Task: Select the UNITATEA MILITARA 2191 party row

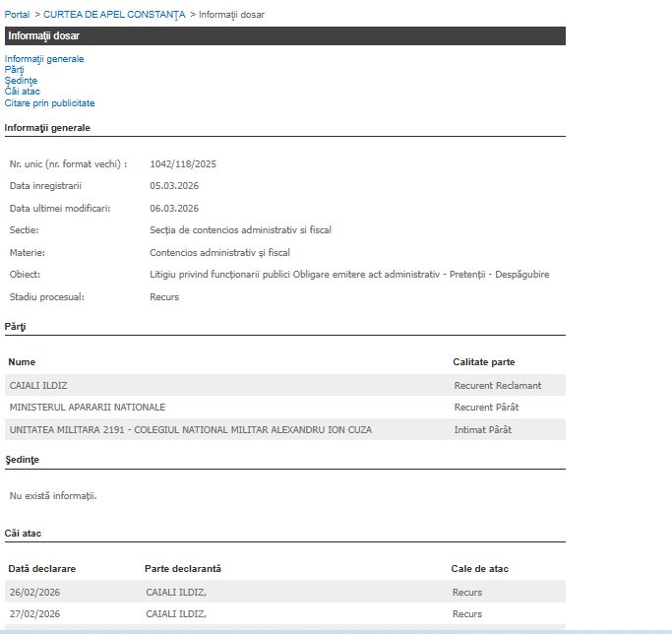Action: click(190, 430)
